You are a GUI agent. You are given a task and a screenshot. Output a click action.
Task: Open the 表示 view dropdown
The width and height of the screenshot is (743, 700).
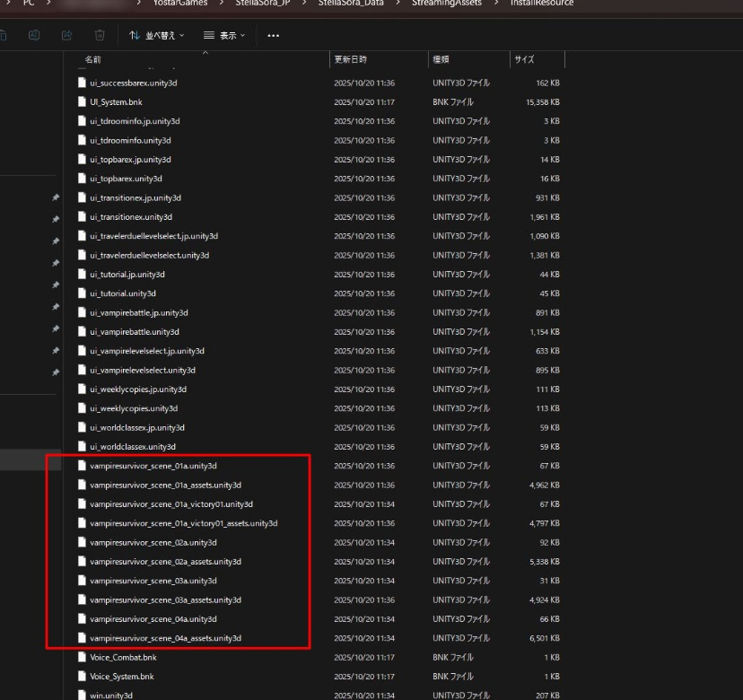pyautogui.click(x=224, y=36)
